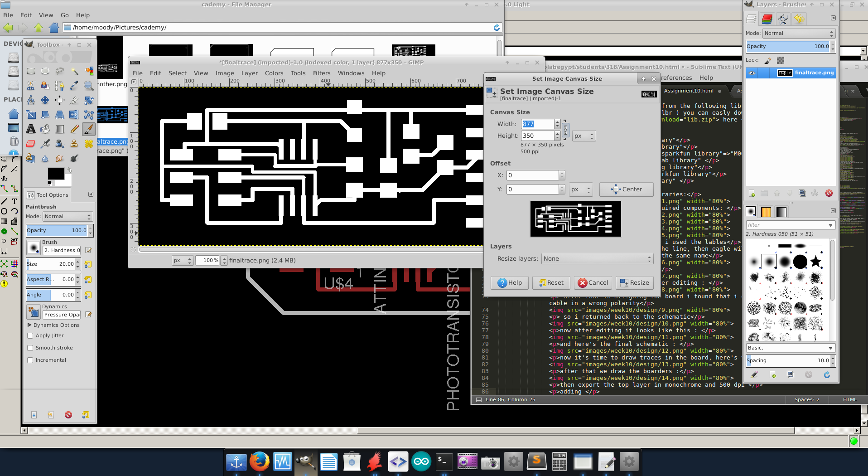Select the Rectangle Select tool in Toolbox
868x476 pixels.
click(x=31, y=71)
